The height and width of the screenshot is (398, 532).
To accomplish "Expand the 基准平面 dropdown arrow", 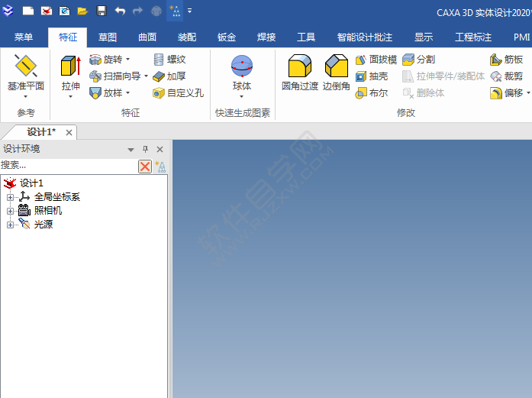I will click(26, 97).
